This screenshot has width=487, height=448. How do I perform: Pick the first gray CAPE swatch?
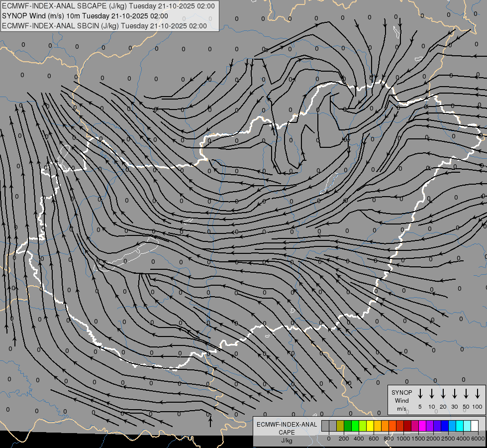coord(325,426)
